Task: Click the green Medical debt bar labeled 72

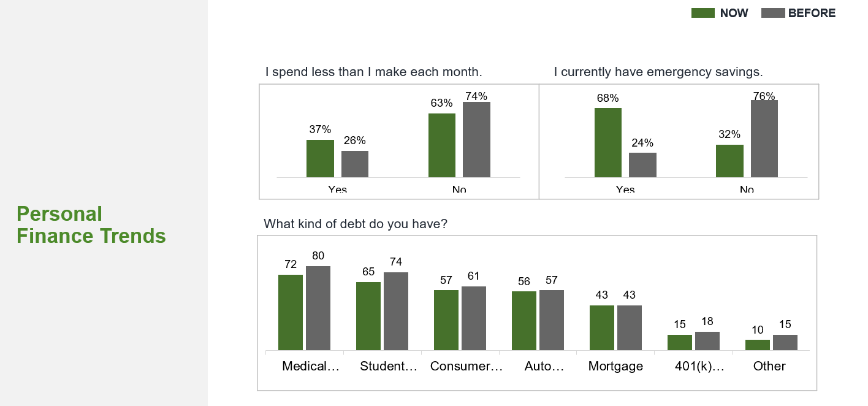Action: pos(291,312)
